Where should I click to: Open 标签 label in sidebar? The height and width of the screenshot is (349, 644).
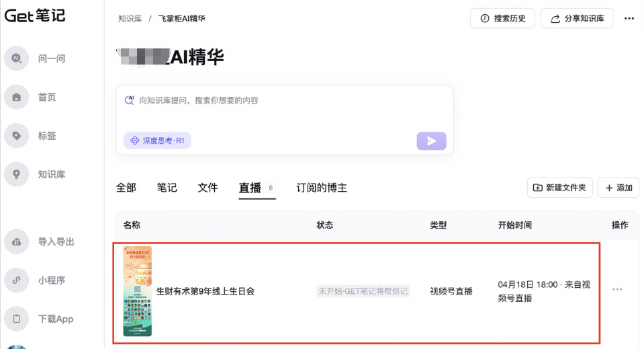tap(47, 136)
